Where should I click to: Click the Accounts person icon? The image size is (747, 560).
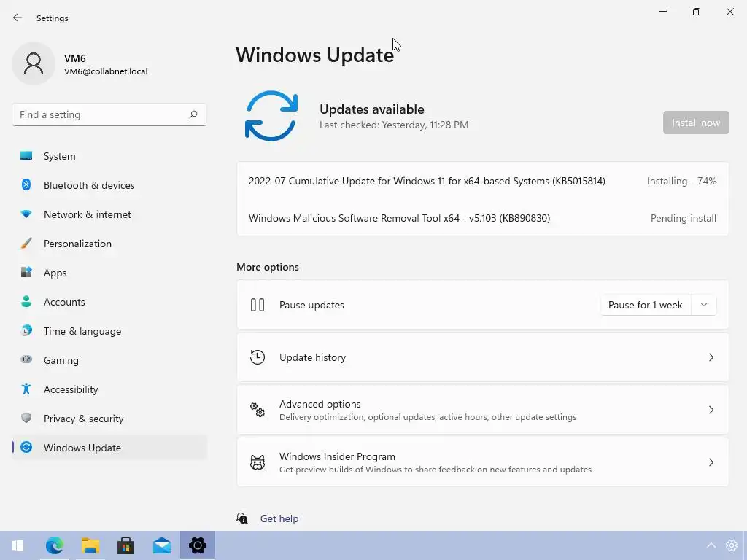click(x=26, y=301)
